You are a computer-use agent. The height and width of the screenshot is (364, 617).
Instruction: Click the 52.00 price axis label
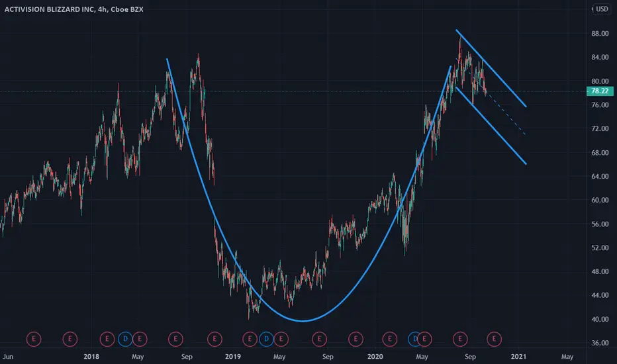pyautogui.click(x=600, y=248)
